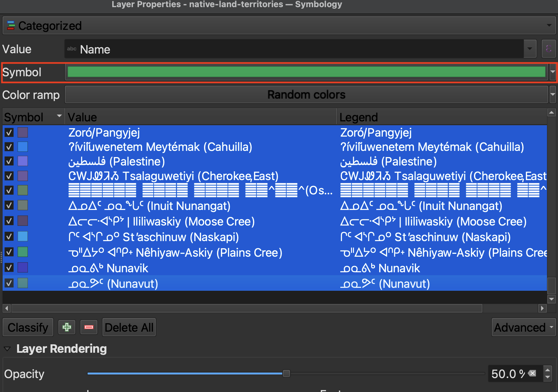Viewport: 558px width, 392px height.
Task: Clear the opacity value with the X icon
Action: [532, 374]
